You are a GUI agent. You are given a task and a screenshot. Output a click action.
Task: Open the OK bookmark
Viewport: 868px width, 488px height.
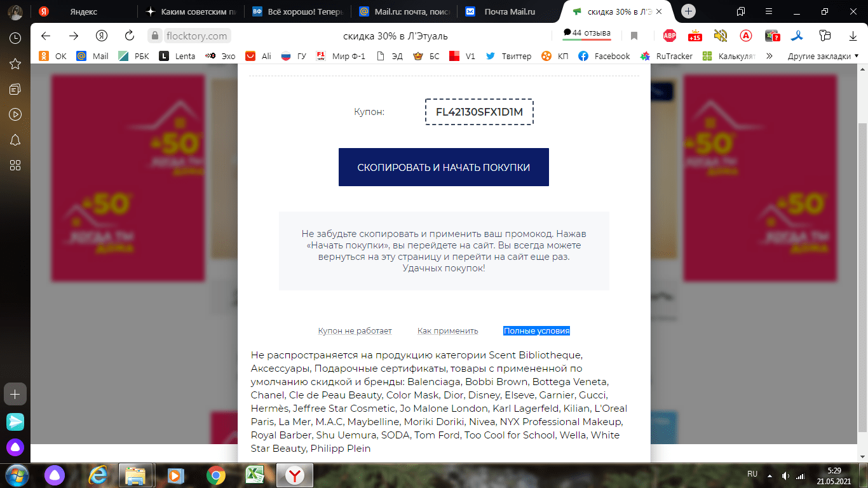[x=53, y=56]
